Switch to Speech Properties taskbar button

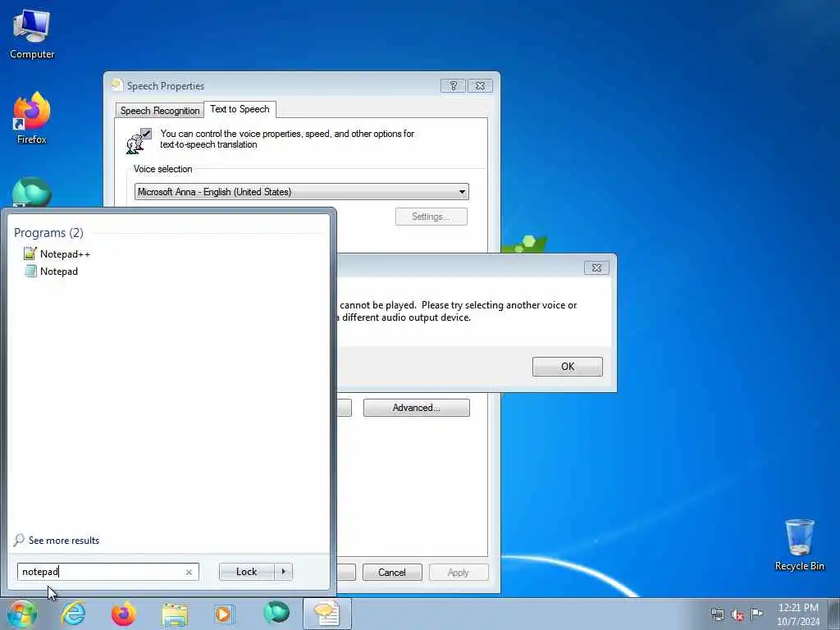pyautogui.click(x=326, y=614)
